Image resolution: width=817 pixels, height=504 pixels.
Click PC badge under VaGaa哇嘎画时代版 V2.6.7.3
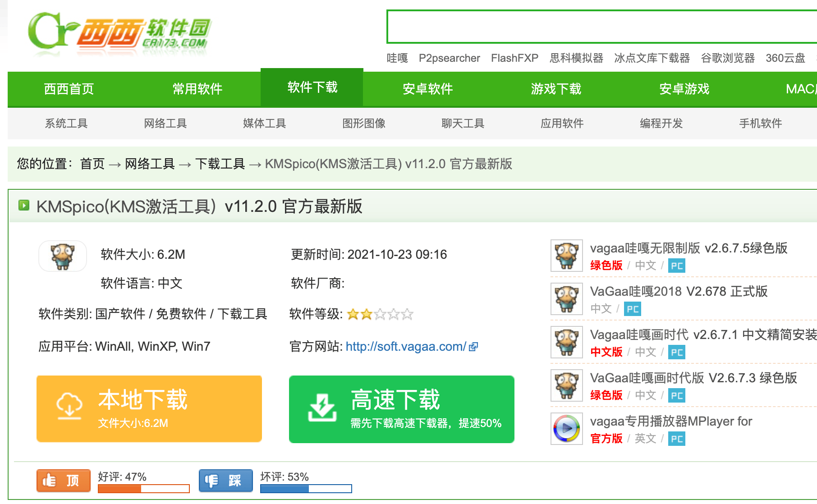click(677, 395)
